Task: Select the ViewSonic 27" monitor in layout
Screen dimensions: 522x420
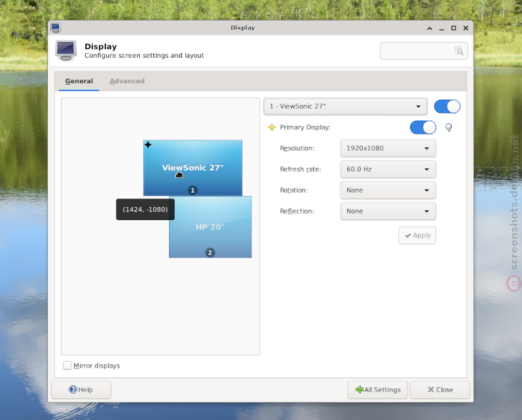Action: [x=193, y=168]
